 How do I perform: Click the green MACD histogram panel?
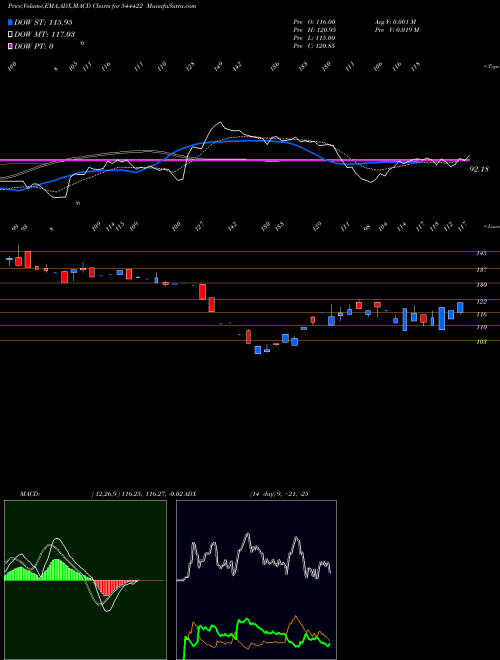pyautogui.click(x=85, y=580)
